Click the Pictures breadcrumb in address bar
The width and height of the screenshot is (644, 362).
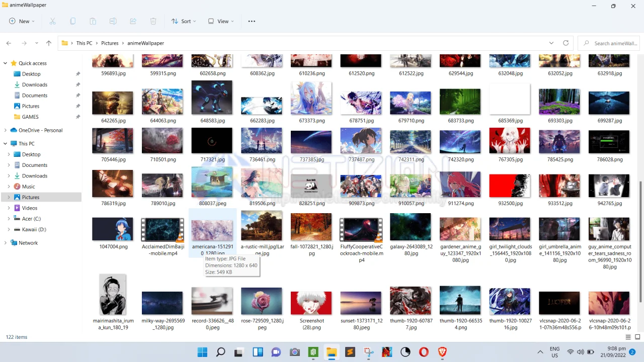110,43
